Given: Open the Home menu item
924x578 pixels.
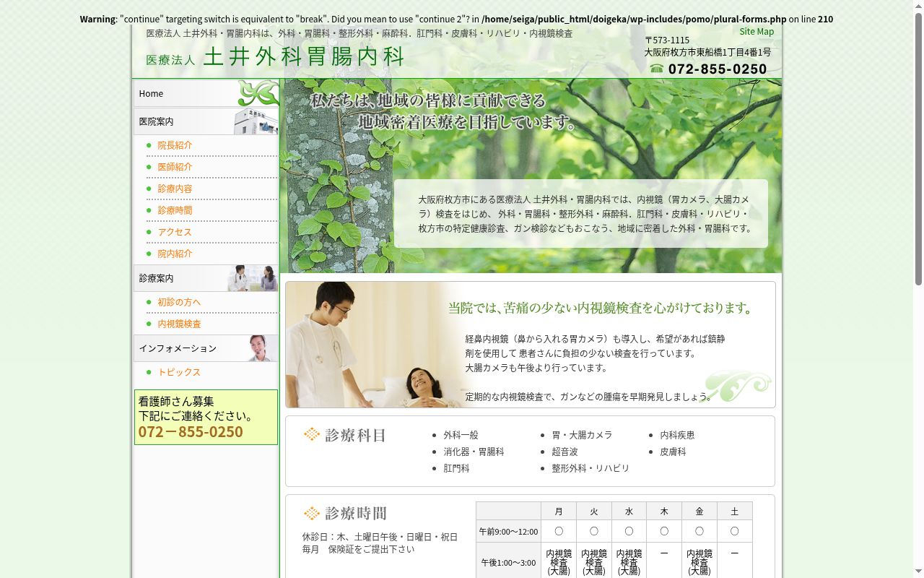Looking at the screenshot, I should [x=206, y=94].
